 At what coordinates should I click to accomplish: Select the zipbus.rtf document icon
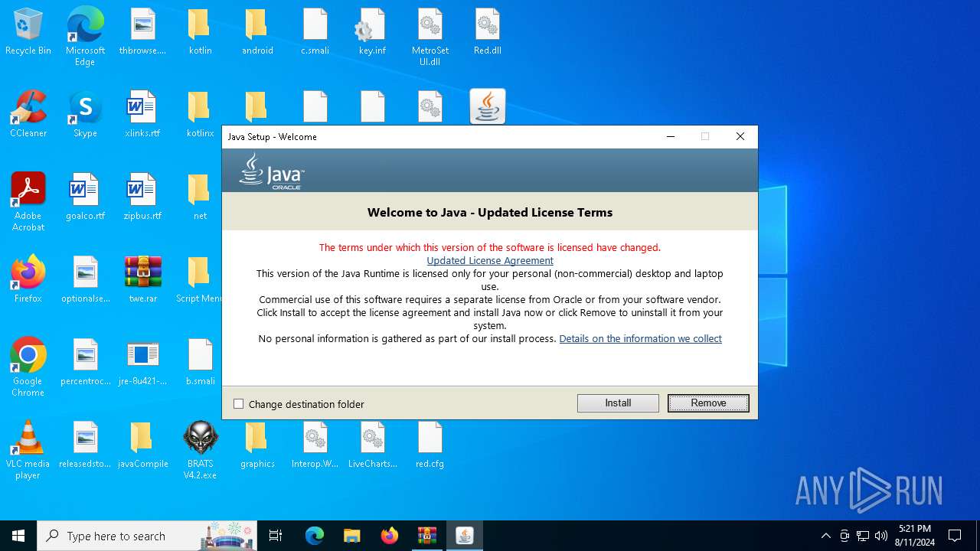142,197
